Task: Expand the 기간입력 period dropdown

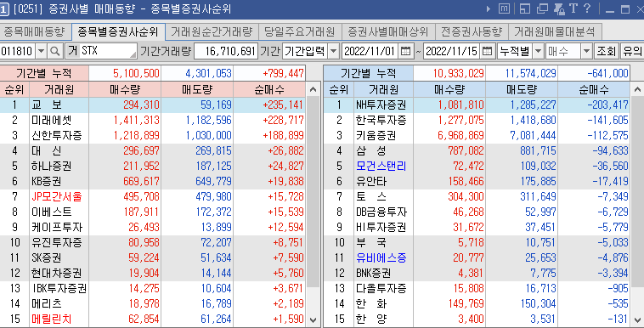Action: point(334,51)
